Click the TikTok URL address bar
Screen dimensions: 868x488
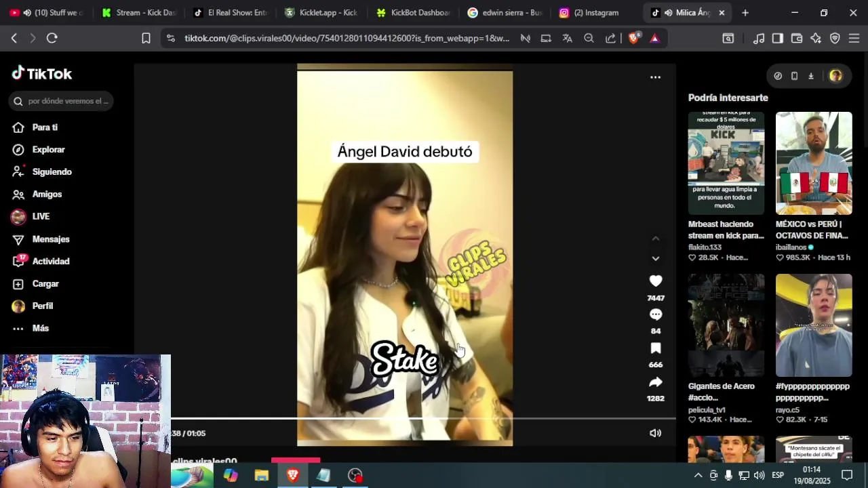coord(347,39)
